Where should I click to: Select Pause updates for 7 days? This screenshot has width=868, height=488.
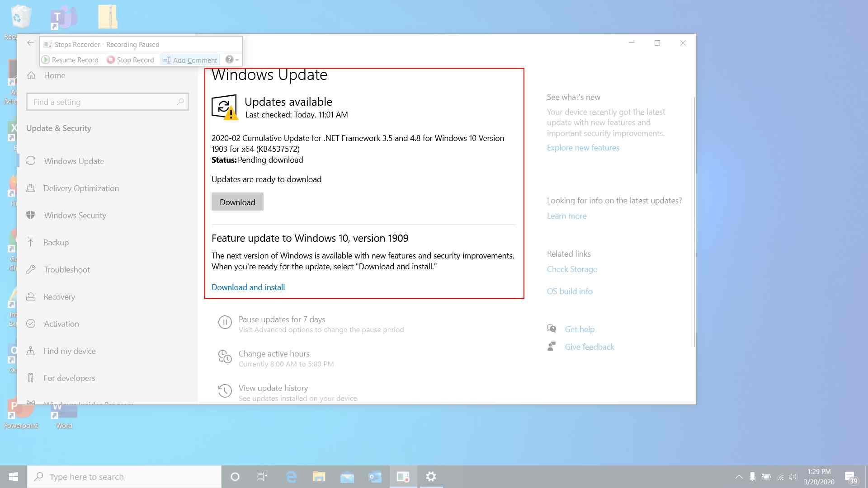(x=282, y=319)
